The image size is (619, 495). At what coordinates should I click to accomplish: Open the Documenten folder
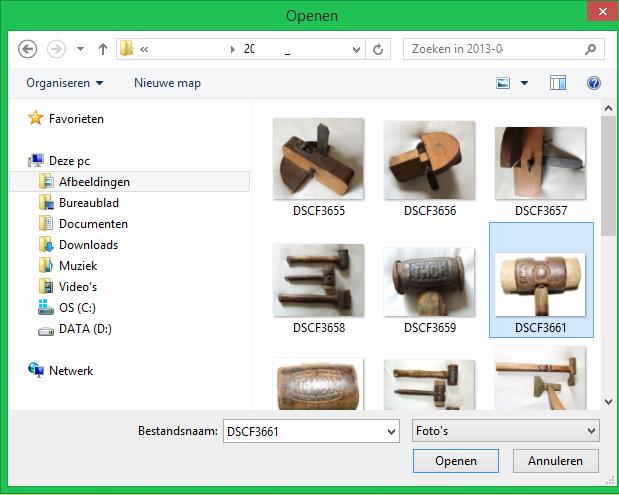94,224
